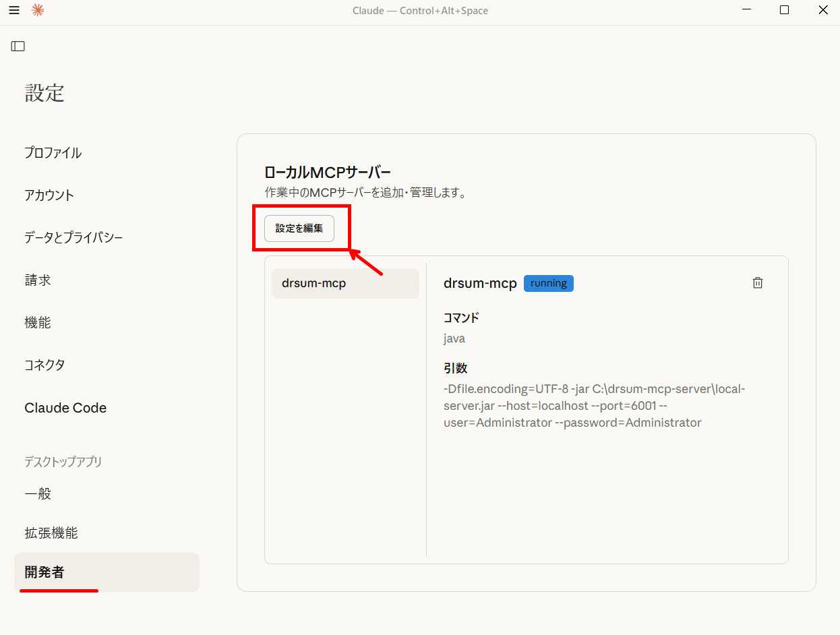Open データとプライバシー settings
Screen dimensions: 840x635
point(73,238)
